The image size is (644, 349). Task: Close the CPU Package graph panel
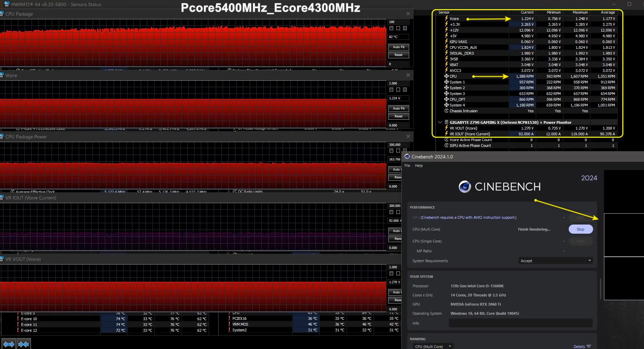click(x=408, y=14)
